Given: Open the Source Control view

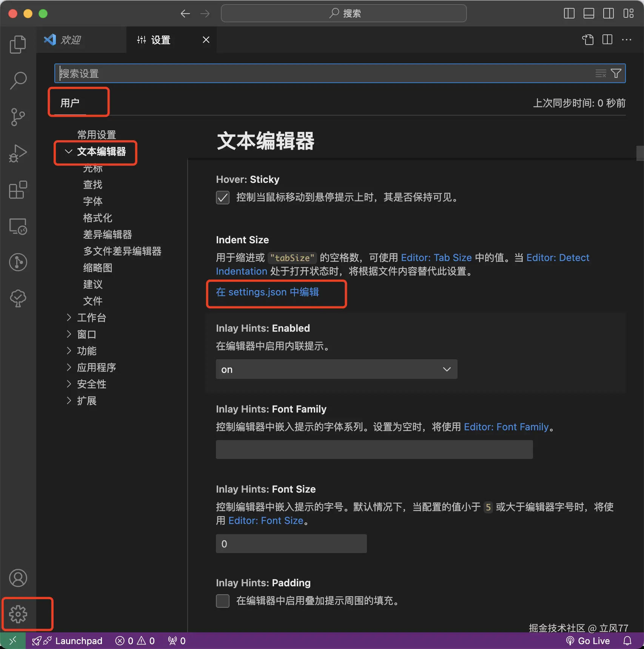Looking at the screenshot, I should point(18,117).
